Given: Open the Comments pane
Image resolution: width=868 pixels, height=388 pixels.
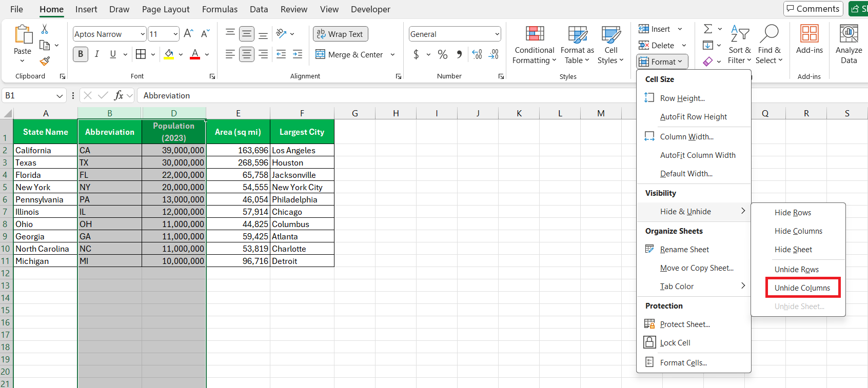Looking at the screenshot, I should pos(813,9).
